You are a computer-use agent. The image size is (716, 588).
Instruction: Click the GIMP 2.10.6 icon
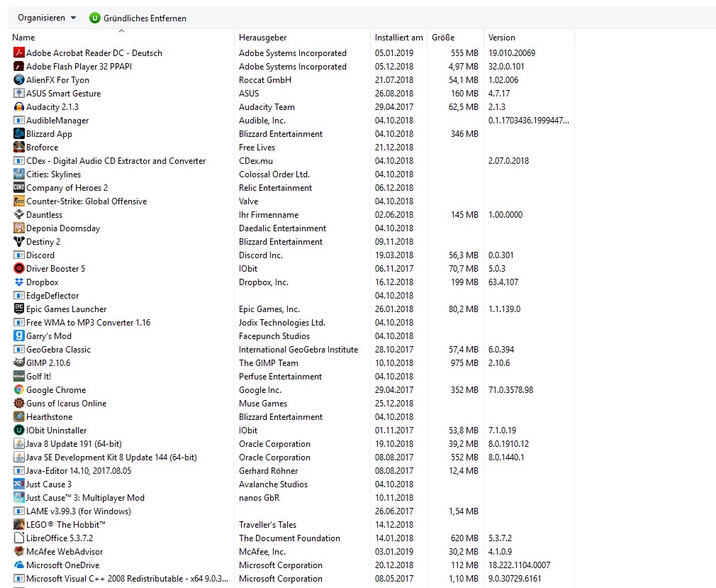pos(18,362)
